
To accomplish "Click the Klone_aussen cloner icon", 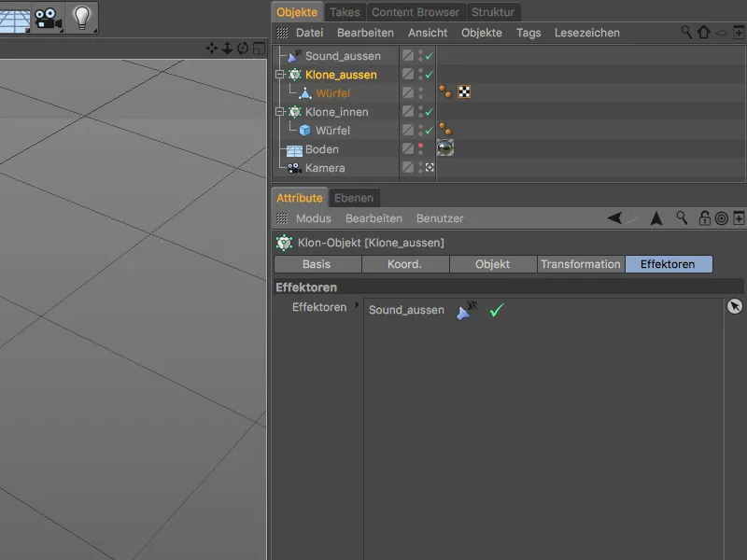I will (x=295, y=75).
